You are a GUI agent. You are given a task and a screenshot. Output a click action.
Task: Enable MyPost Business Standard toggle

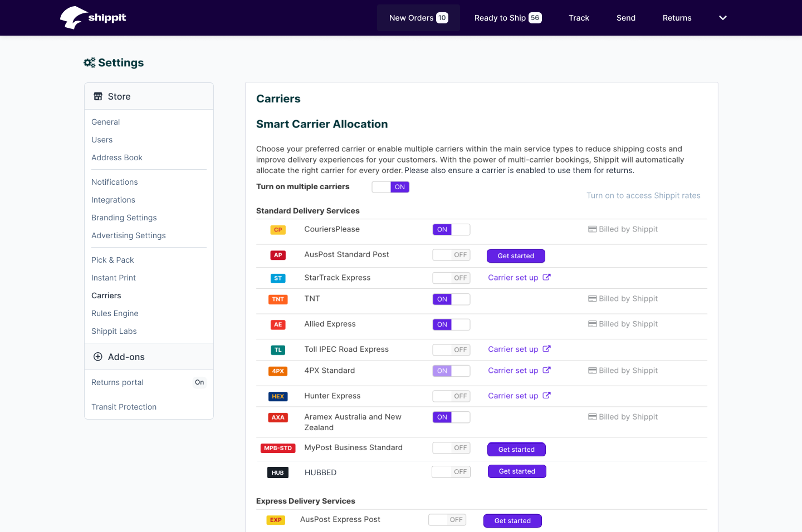451,448
